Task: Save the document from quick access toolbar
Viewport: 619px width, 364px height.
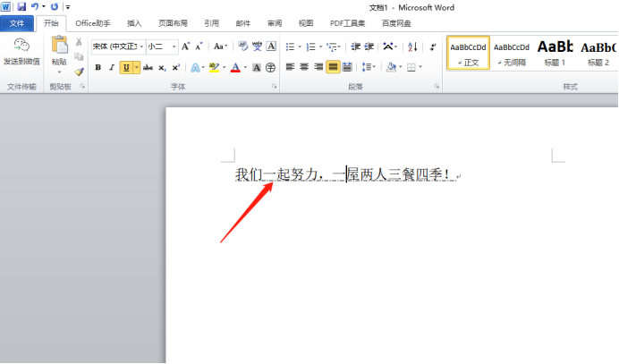Action: 21,7
